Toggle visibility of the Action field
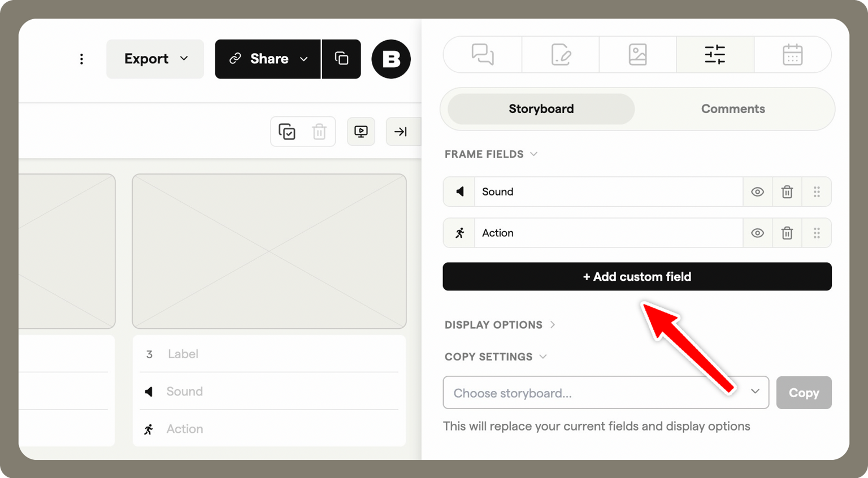 click(757, 233)
